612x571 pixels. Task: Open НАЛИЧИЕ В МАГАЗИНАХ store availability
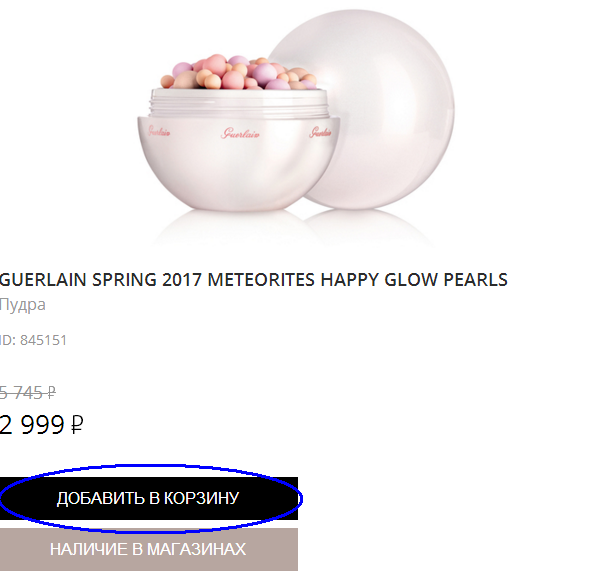click(x=149, y=550)
